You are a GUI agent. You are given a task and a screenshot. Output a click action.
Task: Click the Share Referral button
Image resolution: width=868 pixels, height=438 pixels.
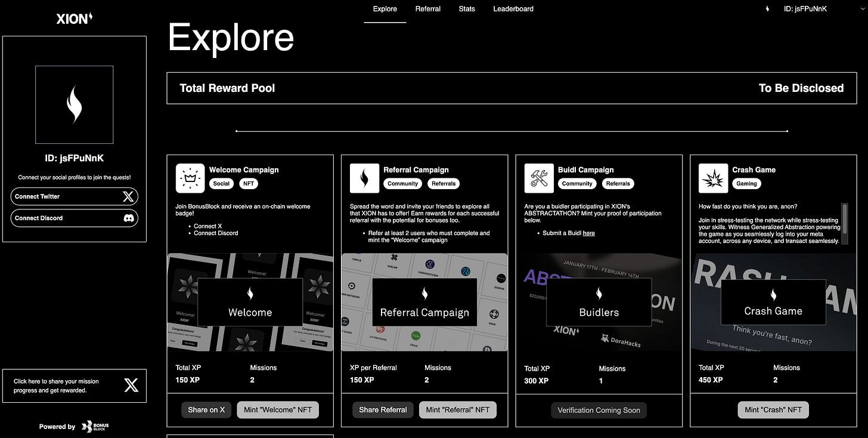point(383,410)
